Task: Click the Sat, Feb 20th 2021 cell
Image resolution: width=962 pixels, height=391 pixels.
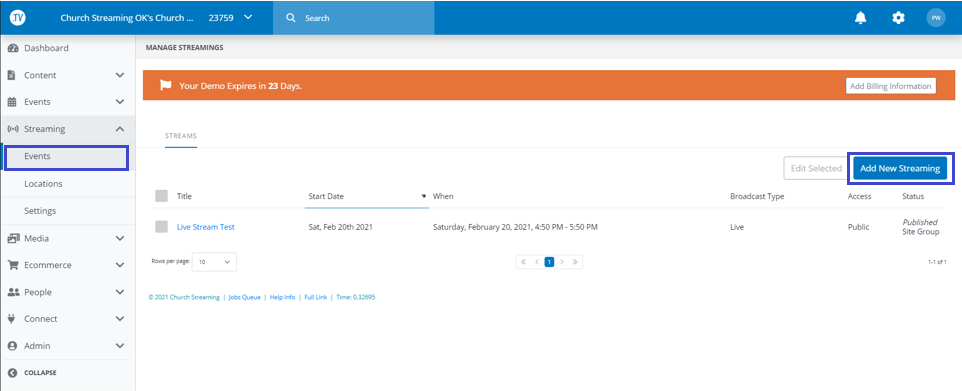Action: (x=341, y=226)
